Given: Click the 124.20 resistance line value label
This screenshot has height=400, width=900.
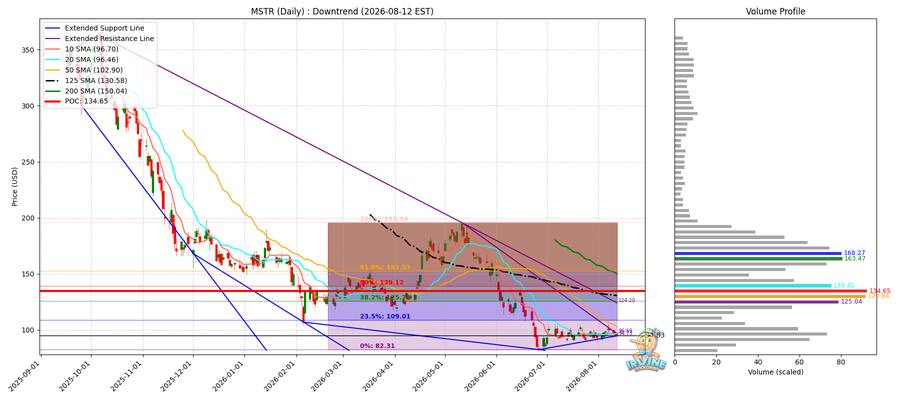Looking at the screenshot, I should tap(626, 300).
